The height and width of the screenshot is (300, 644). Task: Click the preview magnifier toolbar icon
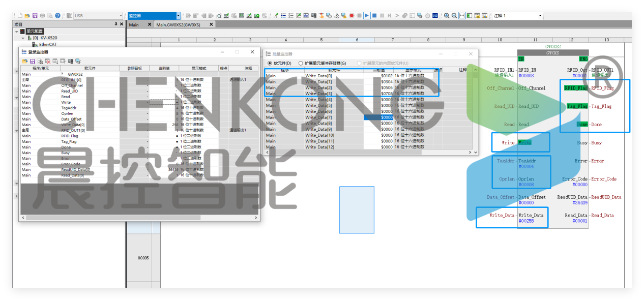tap(219, 16)
